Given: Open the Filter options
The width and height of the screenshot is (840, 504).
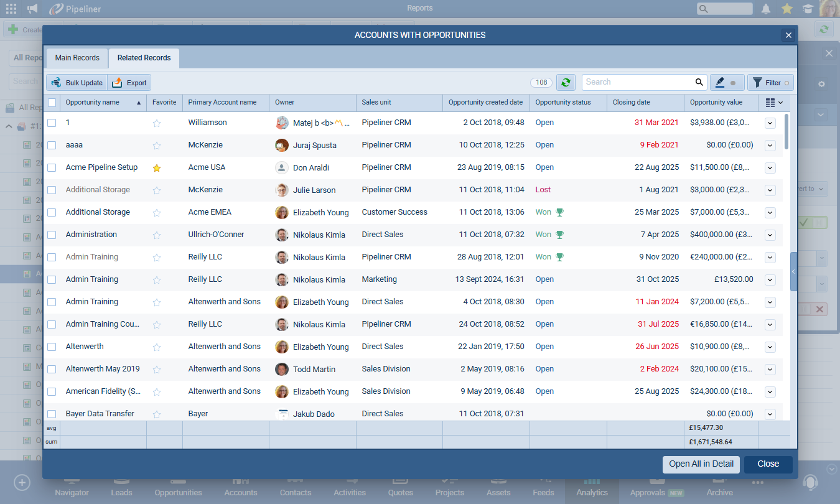Looking at the screenshot, I should tap(770, 82).
